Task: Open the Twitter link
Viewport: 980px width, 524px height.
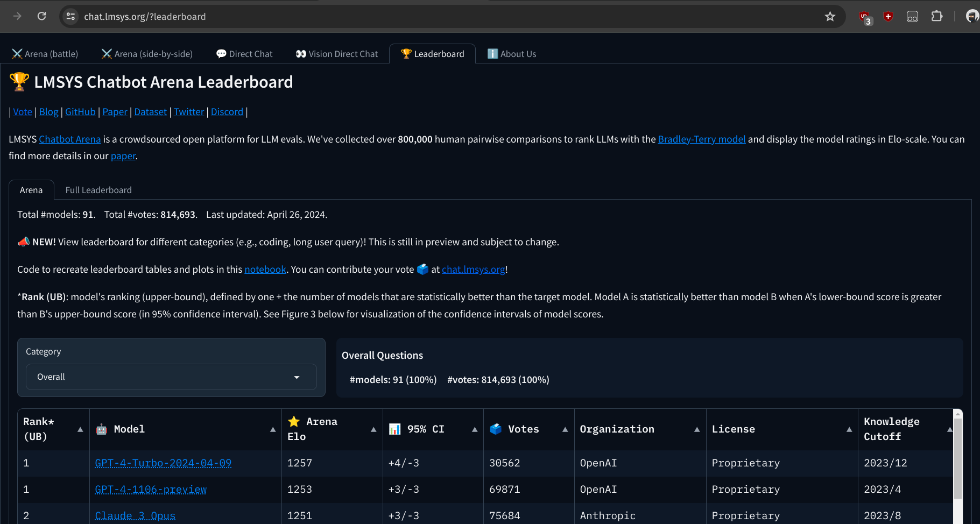Action: pyautogui.click(x=189, y=112)
